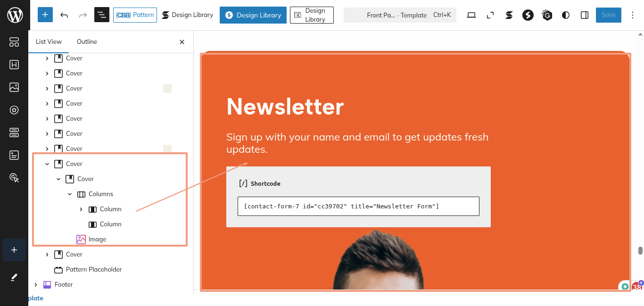This screenshot has width=644, height=306.
Task: Open the three-dot options menu
Action: 633,15
